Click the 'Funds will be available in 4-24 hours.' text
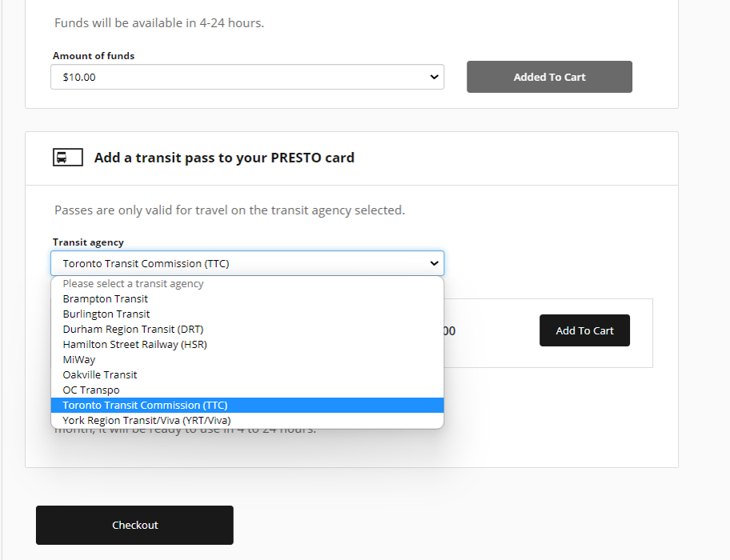730x560 pixels. pyautogui.click(x=159, y=22)
